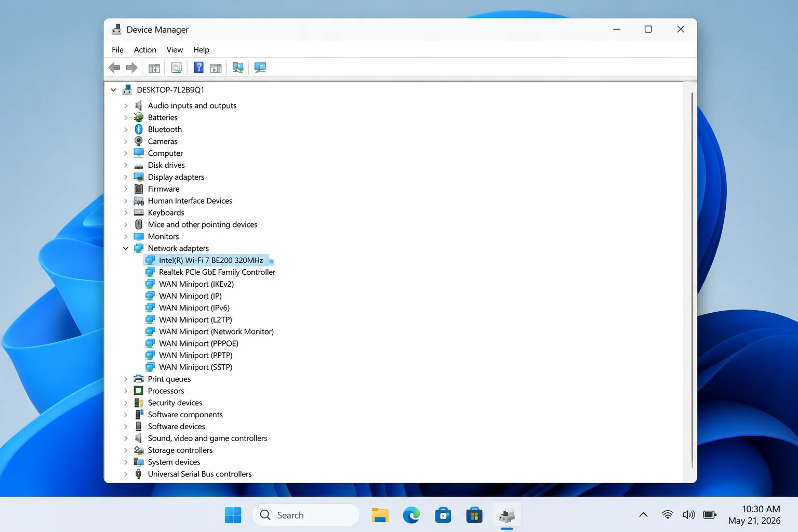Image resolution: width=798 pixels, height=532 pixels.
Task: Click the Mice and other pointing devices icon
Action: coord(139,224)
